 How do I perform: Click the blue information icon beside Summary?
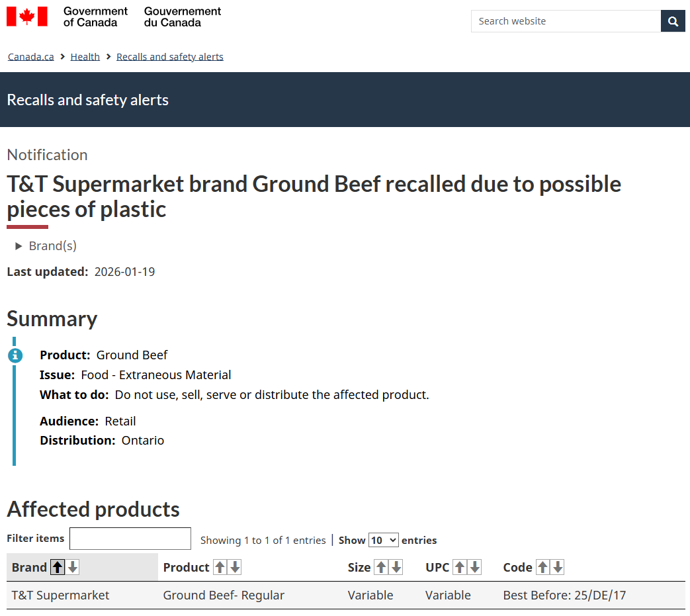click(15, 355)
